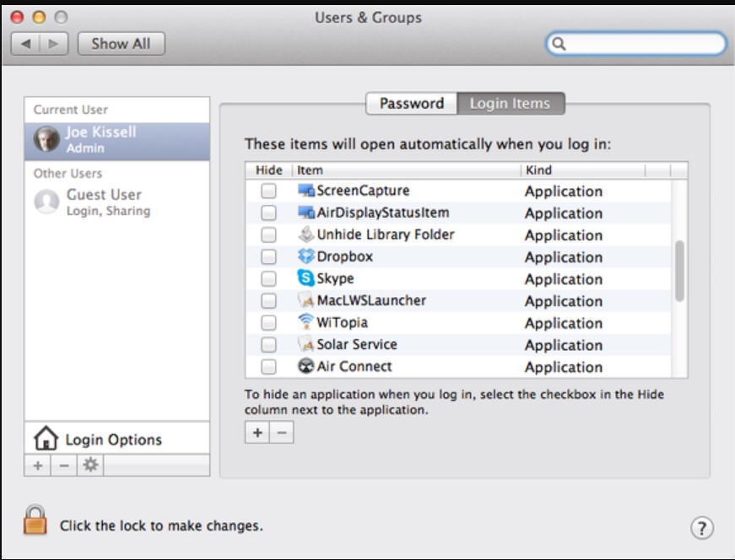The height and width of the screenshot is (560, 735).
Task: Enable Hide checkbox for ScreenCapture
Action: 268,191
